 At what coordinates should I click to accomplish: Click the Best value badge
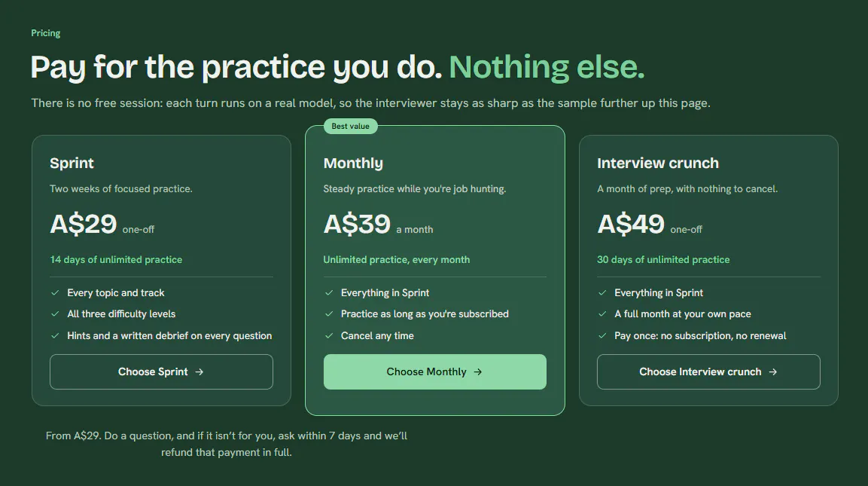tap(350, 127)
